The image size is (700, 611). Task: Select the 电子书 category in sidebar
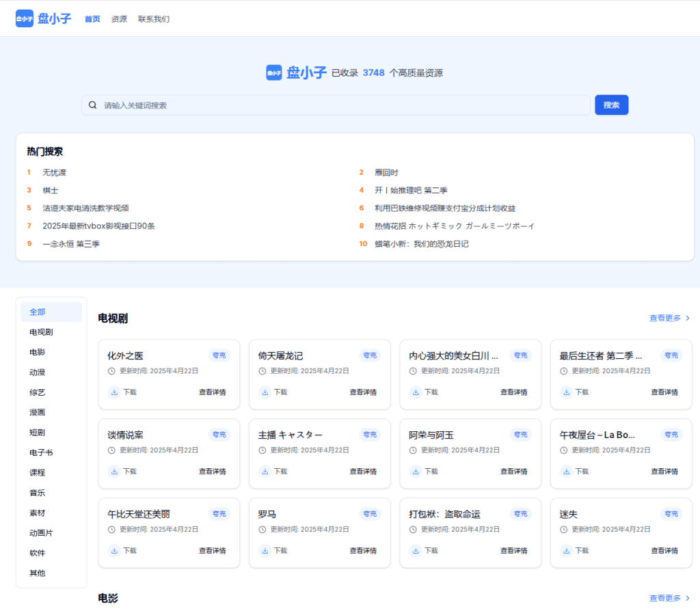(x=41, y=452)
